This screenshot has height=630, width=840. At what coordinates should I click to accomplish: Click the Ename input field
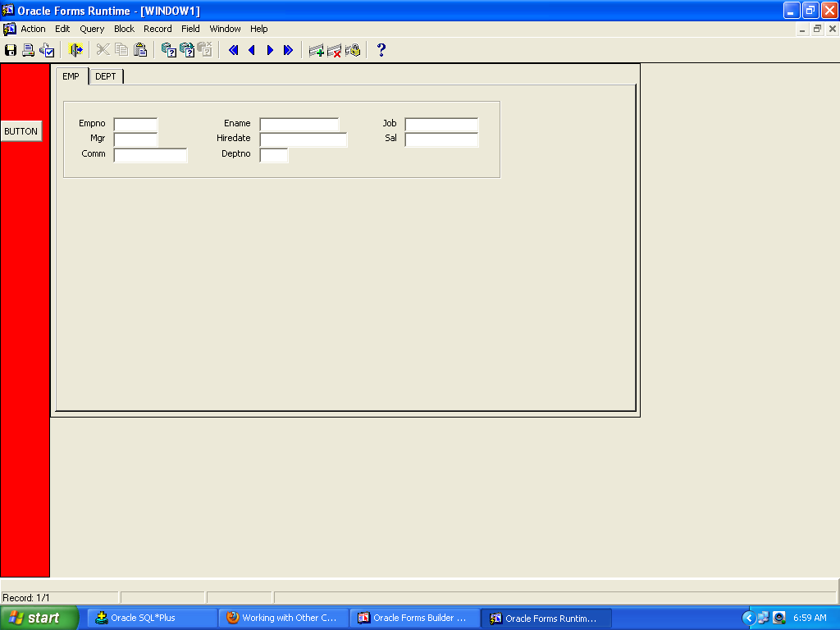point(299,124)
